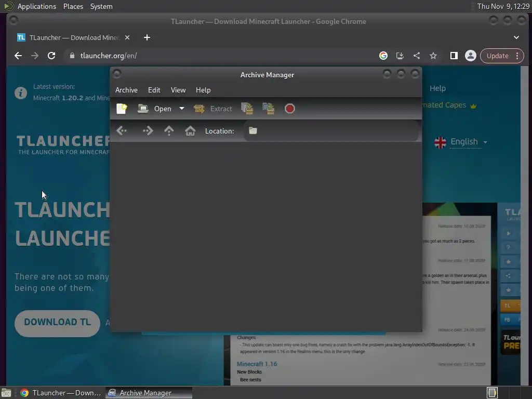Click the DOWNLOAD TL button

57,323
